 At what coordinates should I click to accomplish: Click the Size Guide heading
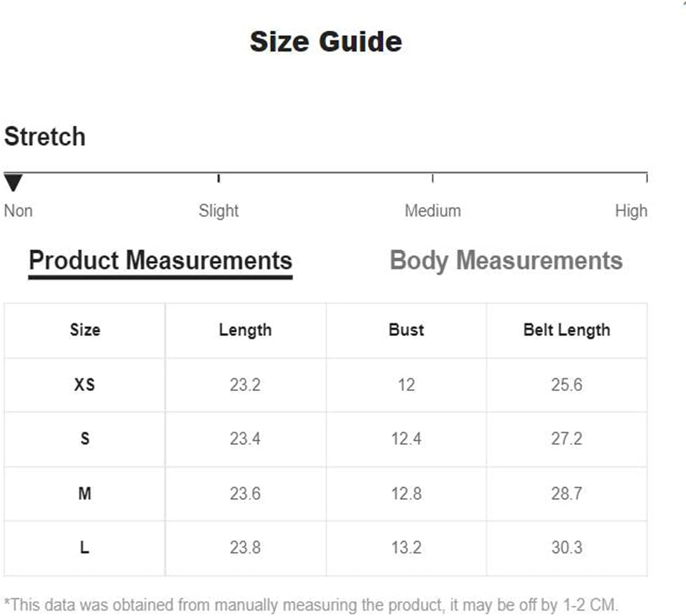click(x=326, y=42)
